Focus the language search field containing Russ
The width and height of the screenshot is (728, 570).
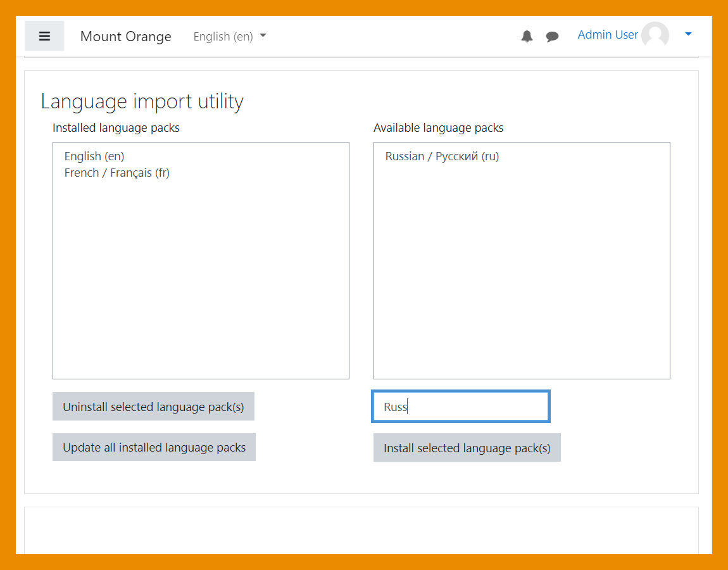(461, 407)
